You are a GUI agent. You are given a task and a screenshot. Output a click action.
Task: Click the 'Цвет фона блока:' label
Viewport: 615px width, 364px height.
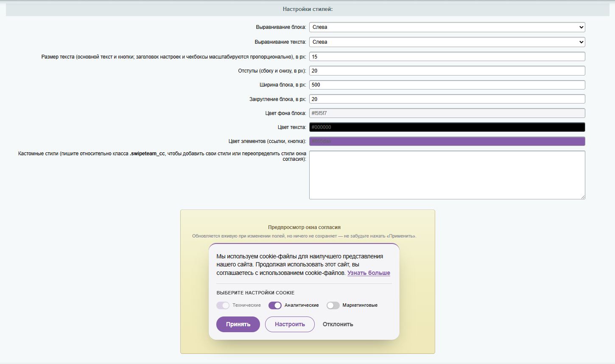285,113
